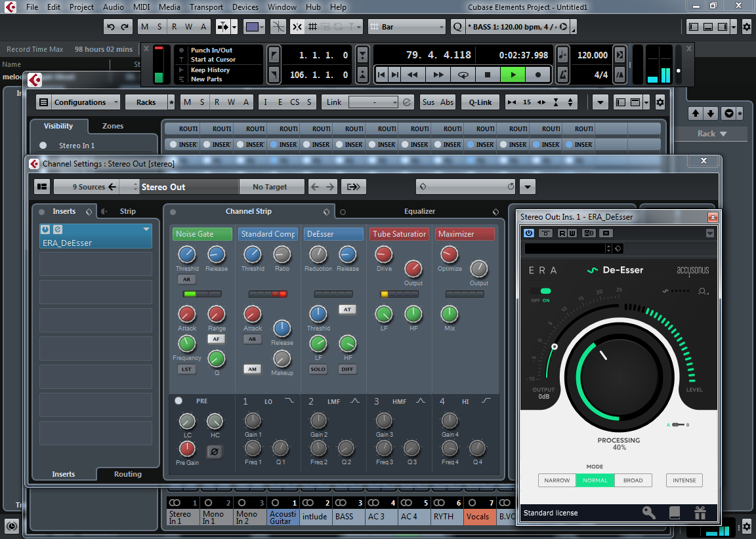756x539 pixels.
Task: Bypass the ERA_DeEsser plugin insert
Action: (x=45, y=231)
